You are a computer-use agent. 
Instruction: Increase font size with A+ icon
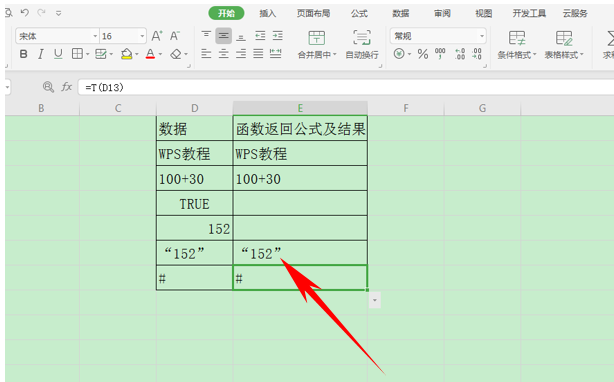point(157,36)
